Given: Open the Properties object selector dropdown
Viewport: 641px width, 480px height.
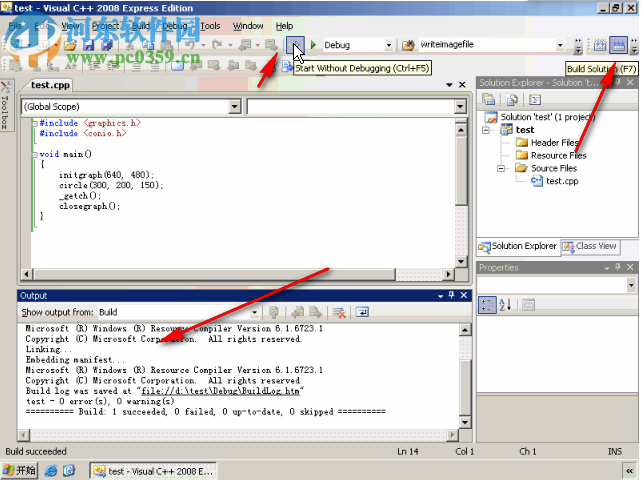Looking at the screenshot, I should tap(632, 285).
